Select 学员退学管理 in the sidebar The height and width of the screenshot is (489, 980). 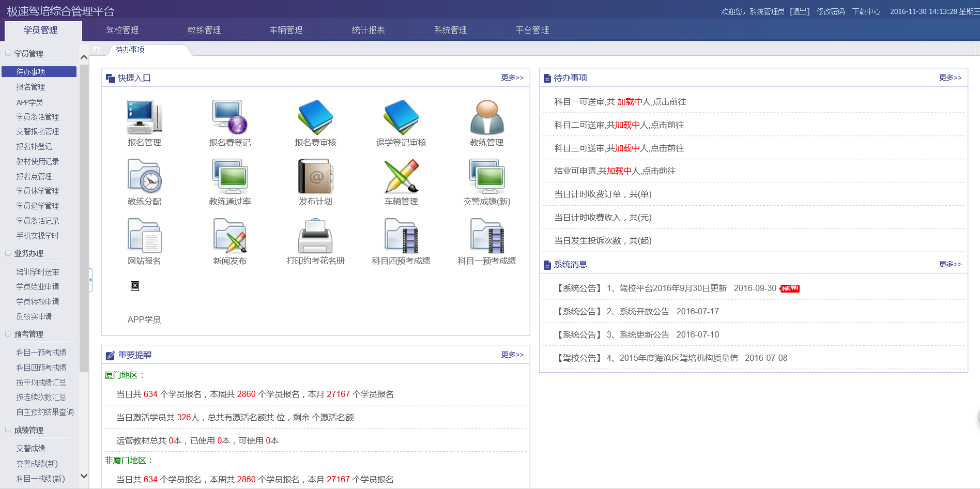(x=38, y=206)
